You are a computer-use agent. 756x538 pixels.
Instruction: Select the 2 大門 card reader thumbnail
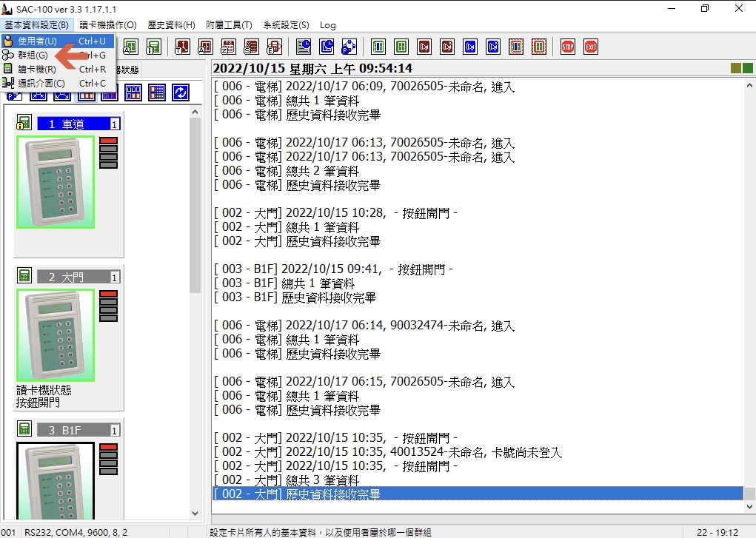(56, 335)
